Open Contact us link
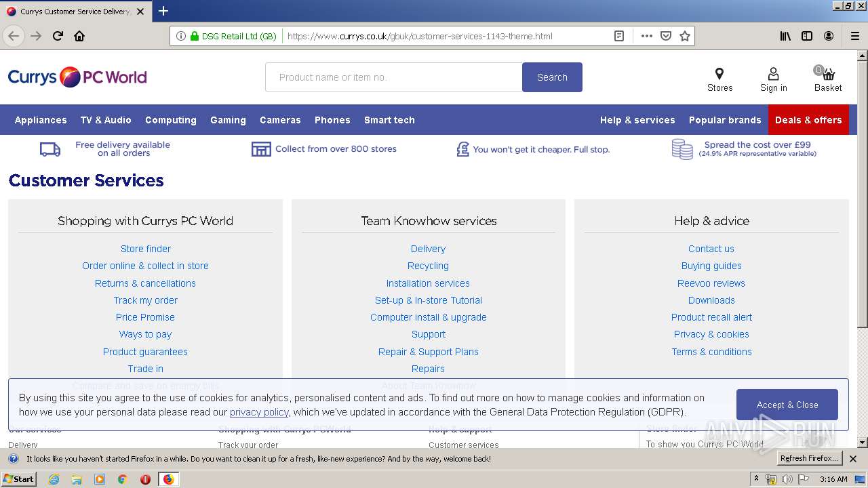This screenshot has height=488, width=868. click(x=711, y=249)
